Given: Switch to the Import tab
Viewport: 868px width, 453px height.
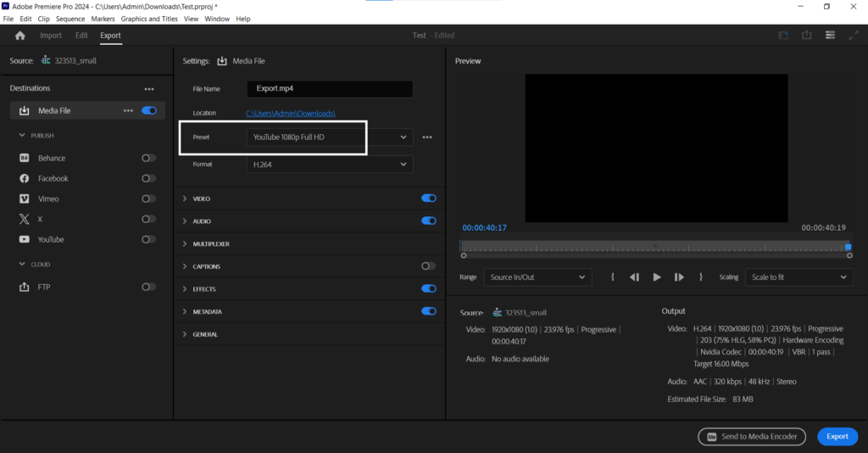Looking at the screenshot, I should pos(51,36).
